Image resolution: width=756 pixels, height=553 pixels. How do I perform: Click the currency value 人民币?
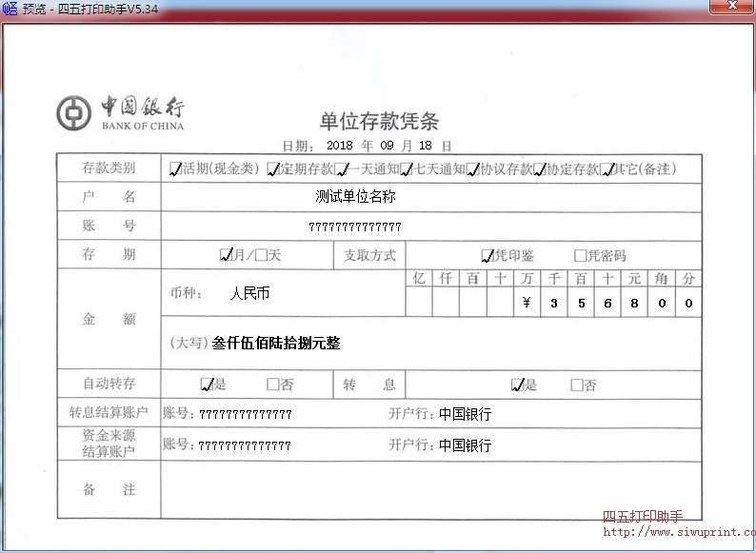click(x=249, y=292)
